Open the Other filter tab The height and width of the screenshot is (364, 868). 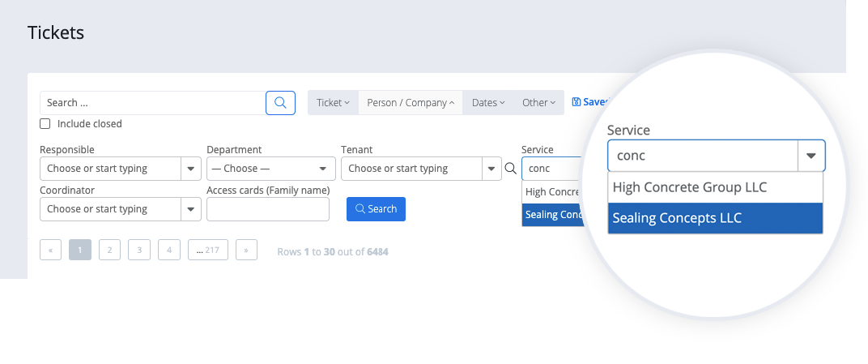[x=538, y=102]
